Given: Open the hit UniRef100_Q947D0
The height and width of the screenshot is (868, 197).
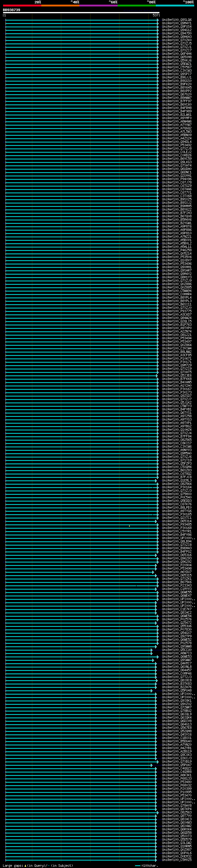Looking at the screenshot, I should pyautogui.click(x=176, y=33).
